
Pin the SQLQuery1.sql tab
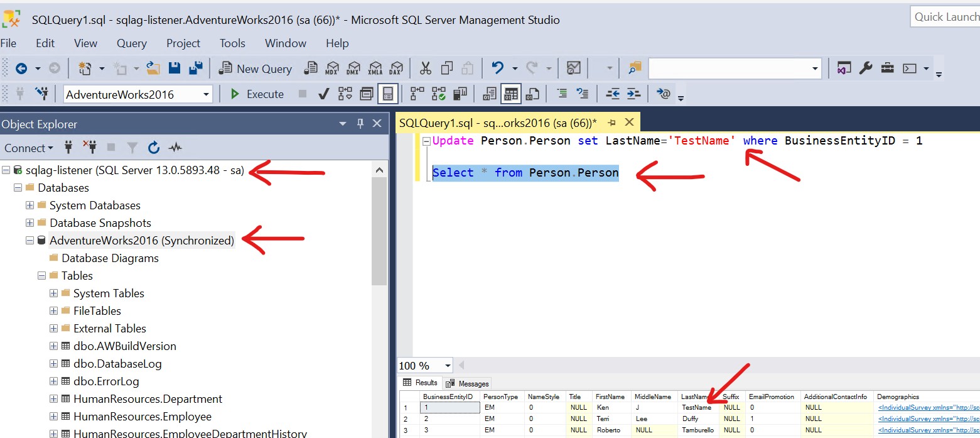[x=611, y=123]
